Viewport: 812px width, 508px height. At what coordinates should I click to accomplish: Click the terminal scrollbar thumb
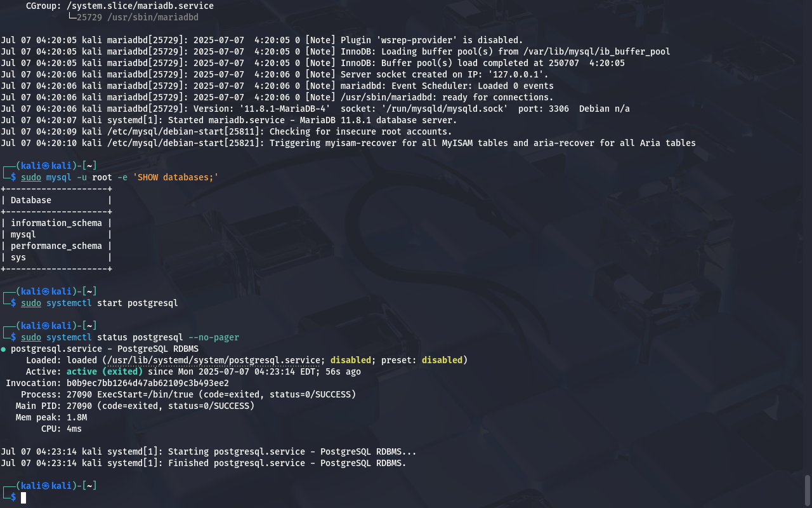808,490
